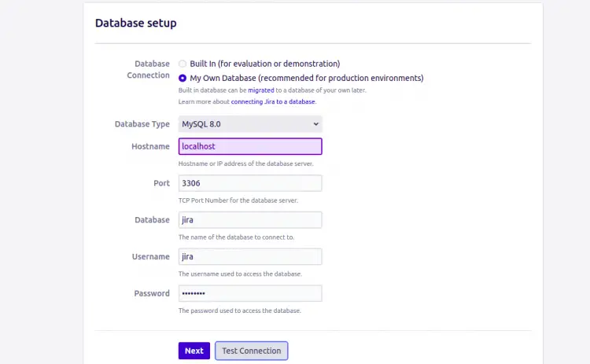Image resolution: width=590 pixels, height=364 pixels.
Task: Choose the My Own Database radio option
Action: pyautogui.click(x=183, y=78)
